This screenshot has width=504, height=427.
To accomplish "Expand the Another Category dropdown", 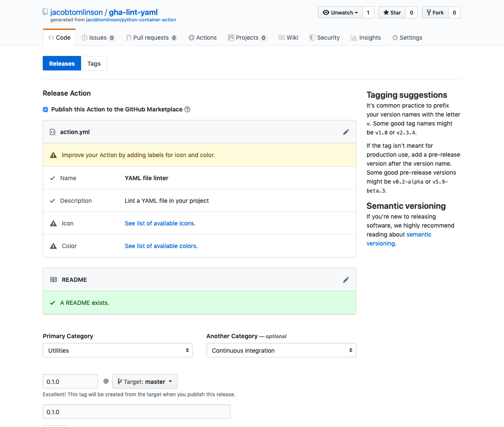I will pos(281,351).
